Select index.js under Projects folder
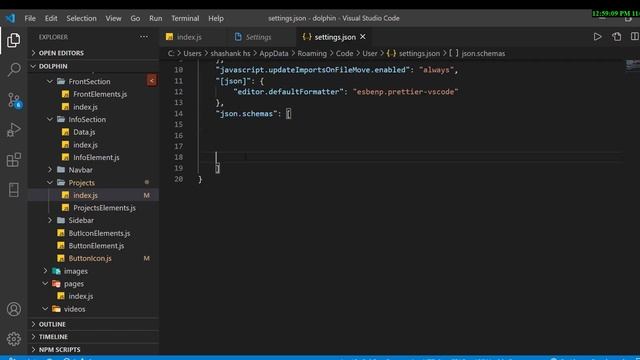 coord(85,196)
